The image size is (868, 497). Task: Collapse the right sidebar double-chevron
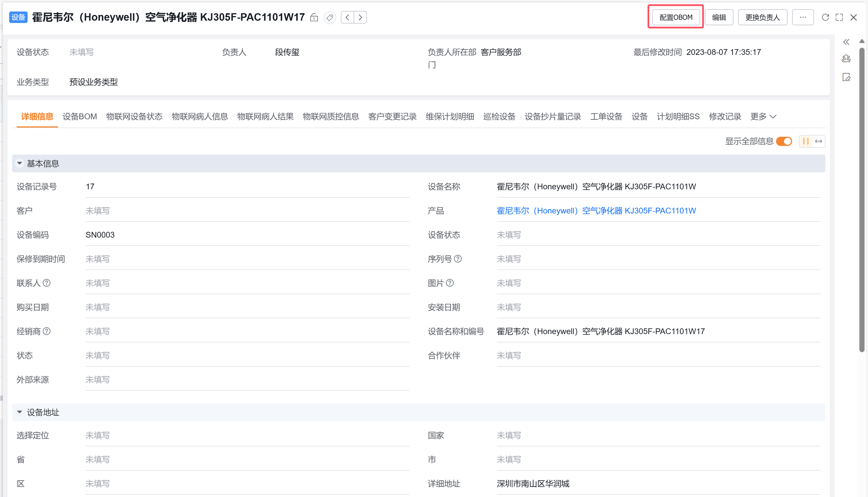[846, 42]
